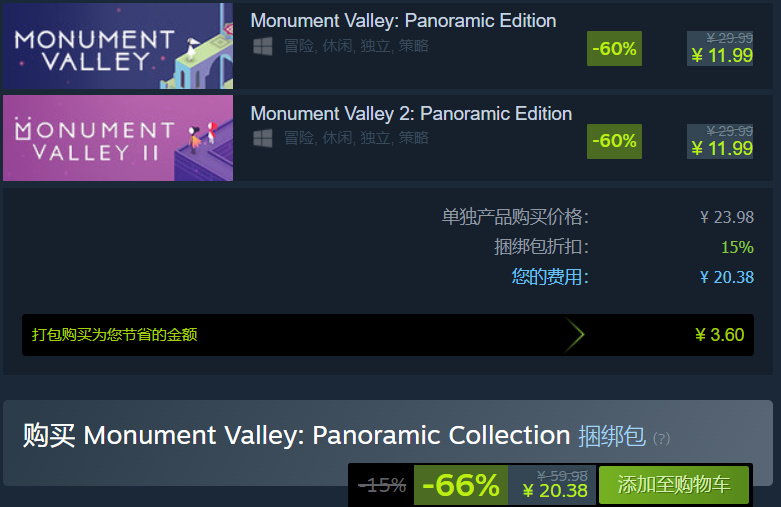Open the Monument Valley II pink banner thumbnail
781x507 pixels.
(118, 138)
